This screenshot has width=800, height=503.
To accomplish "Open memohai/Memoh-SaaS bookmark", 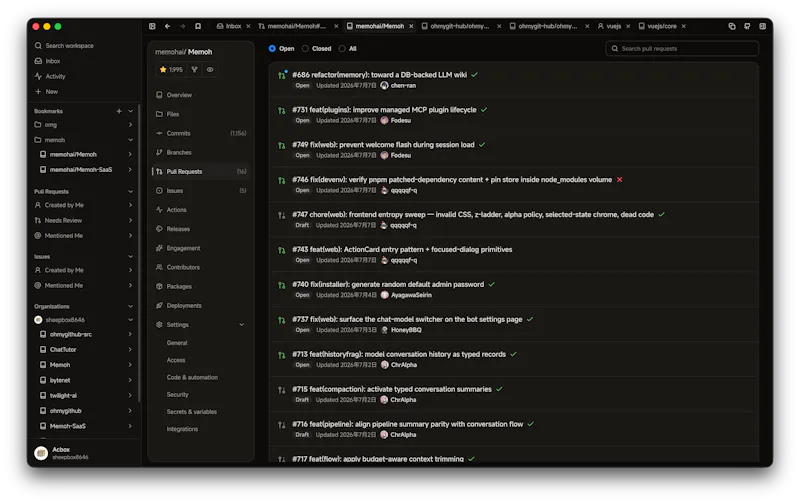I will [x=81, y=169].
